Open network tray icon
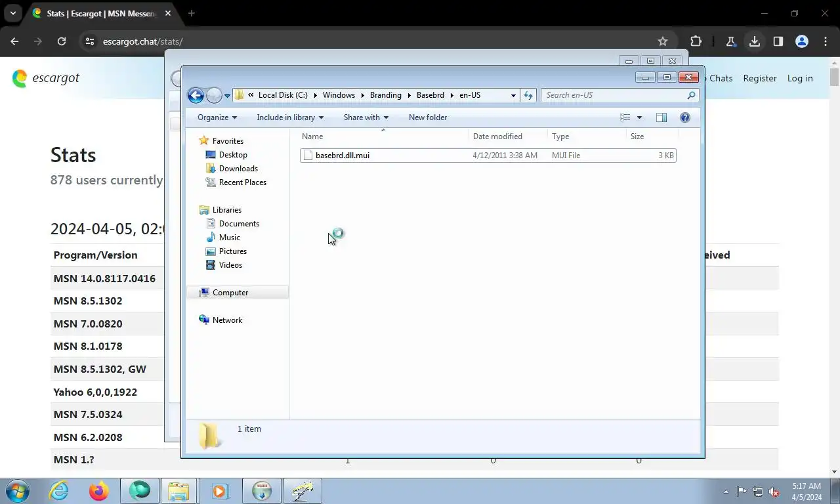 758,492
